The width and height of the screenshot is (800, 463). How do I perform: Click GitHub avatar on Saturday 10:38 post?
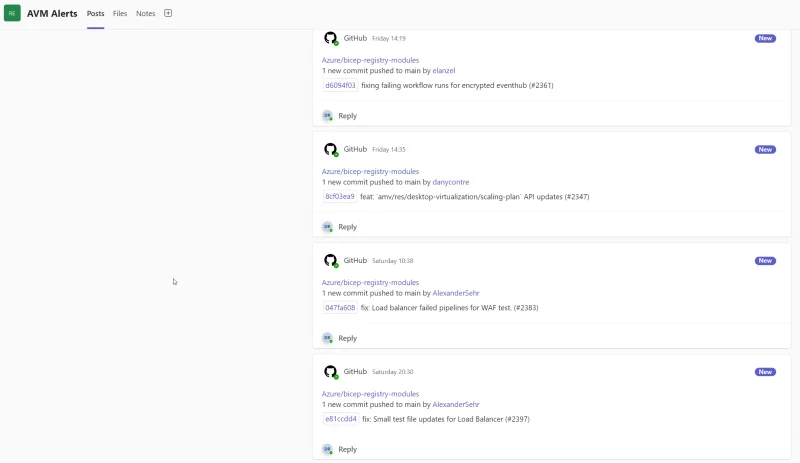click(x=331, y=261)
